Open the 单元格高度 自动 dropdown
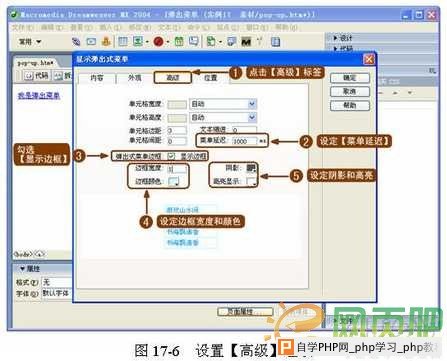Screen dimensions: 447x361 tap(252, 117)
